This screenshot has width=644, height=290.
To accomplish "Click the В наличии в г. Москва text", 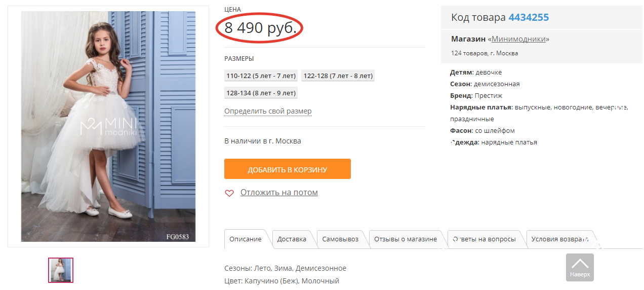I will (263, 141).
